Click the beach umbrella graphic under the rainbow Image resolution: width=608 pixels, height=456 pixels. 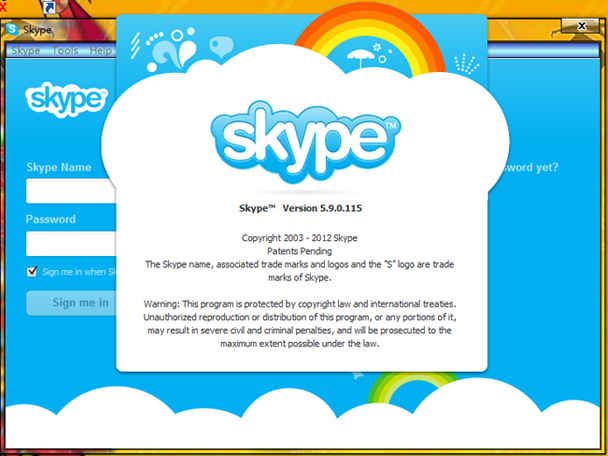[x=361, y=59]
